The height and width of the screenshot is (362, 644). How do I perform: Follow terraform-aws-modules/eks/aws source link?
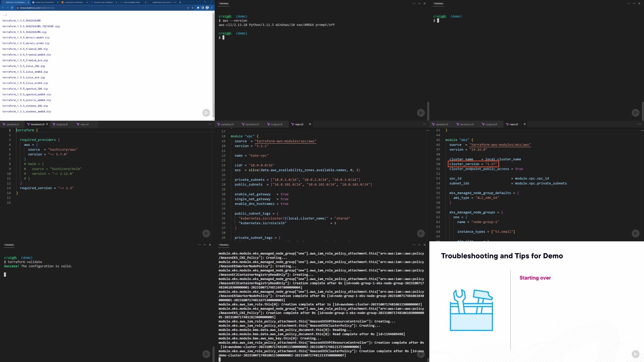tap(500, 145)
